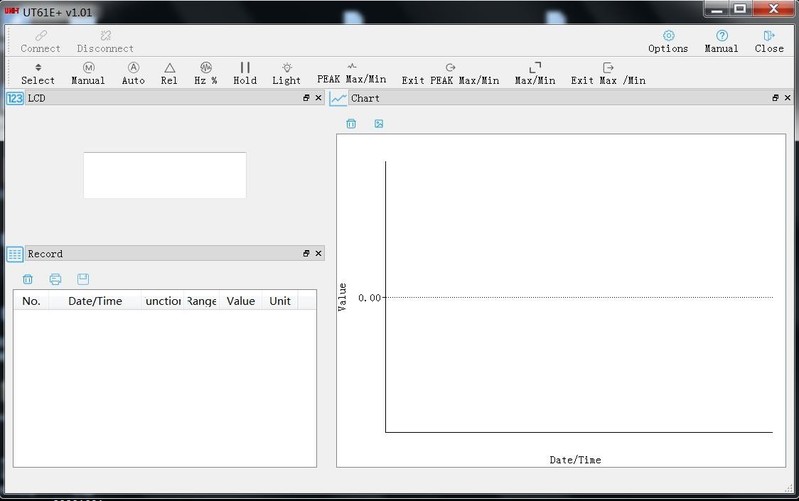Float the Chart panel window
The width and height of the screenshot is (799, 501).
(x=775, y=98)
